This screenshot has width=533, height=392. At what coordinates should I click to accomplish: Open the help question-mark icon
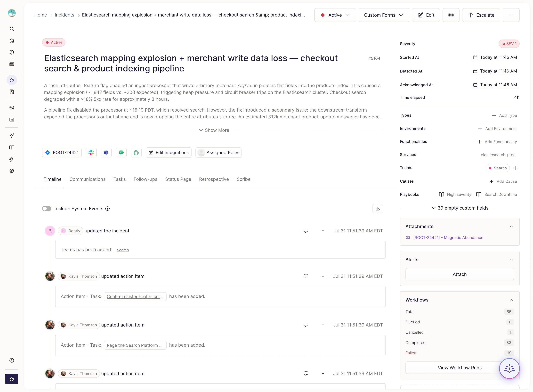12,360
